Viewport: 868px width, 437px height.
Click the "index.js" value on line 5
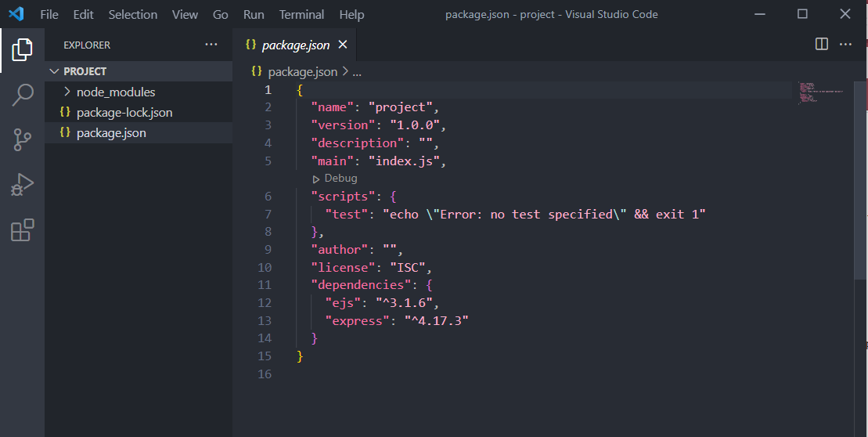tap(404, 161)
